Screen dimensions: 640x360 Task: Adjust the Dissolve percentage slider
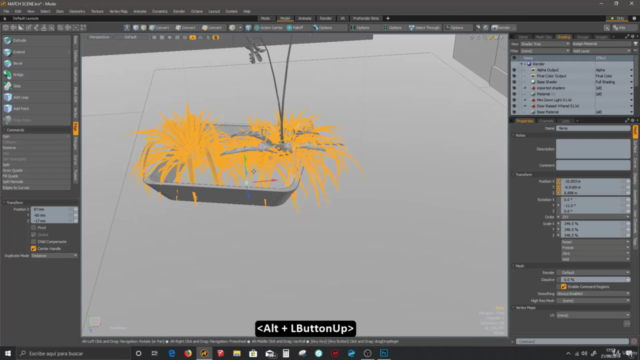tap(596, 280)
